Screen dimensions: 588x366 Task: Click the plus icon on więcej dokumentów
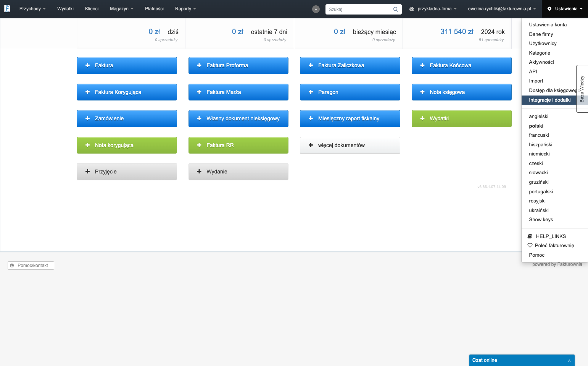(x=311, y=145)
